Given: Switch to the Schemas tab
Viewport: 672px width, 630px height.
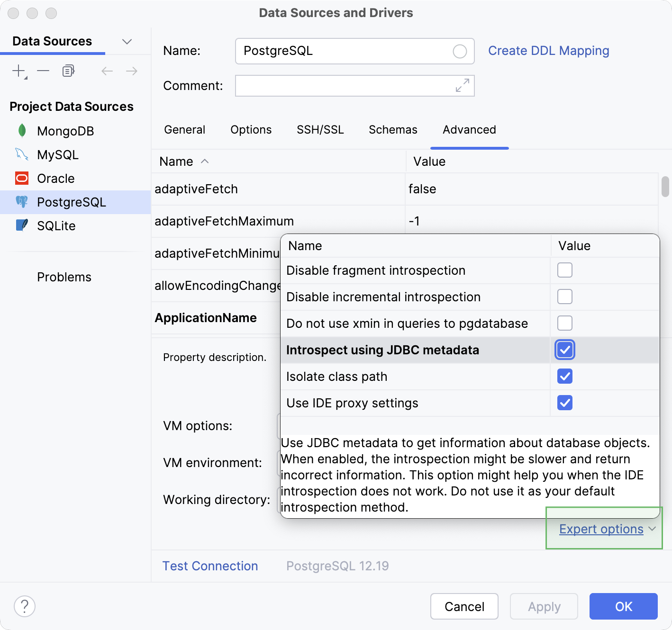Looking at the screenshot, I should pyautogui.click(x=392, y=130).
